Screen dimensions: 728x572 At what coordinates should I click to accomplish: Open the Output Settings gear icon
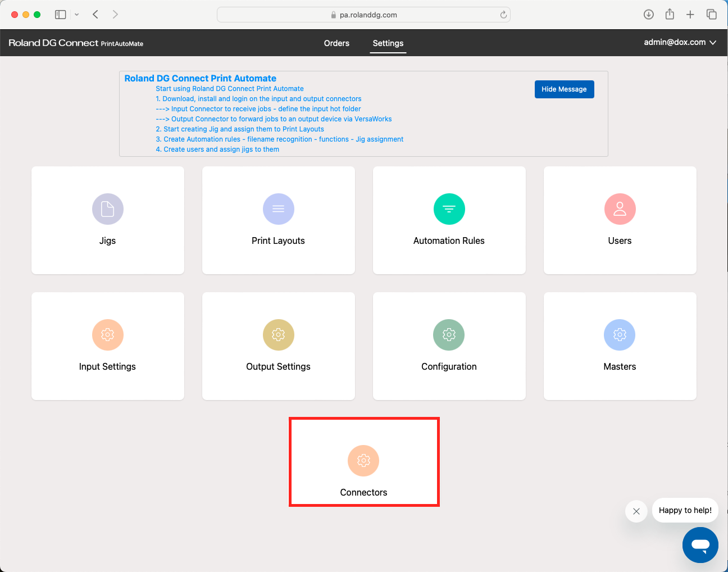pyautogui.click(x=278, y=335)
